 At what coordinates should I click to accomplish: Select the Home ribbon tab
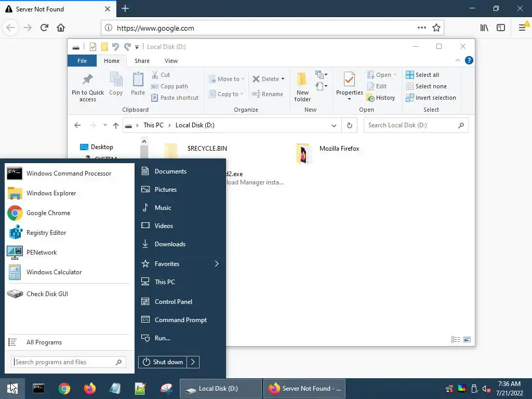(x=112, y=61)
